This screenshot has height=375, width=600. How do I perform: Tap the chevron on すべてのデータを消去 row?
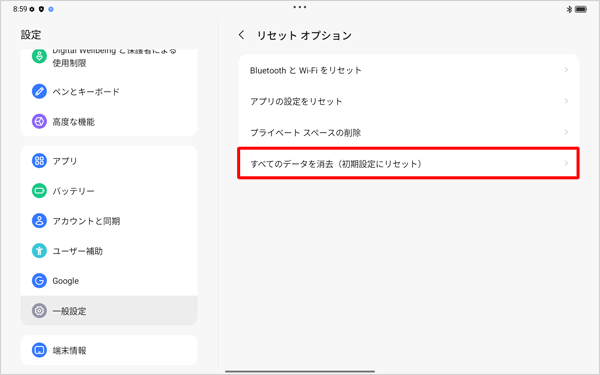point(566,163)
